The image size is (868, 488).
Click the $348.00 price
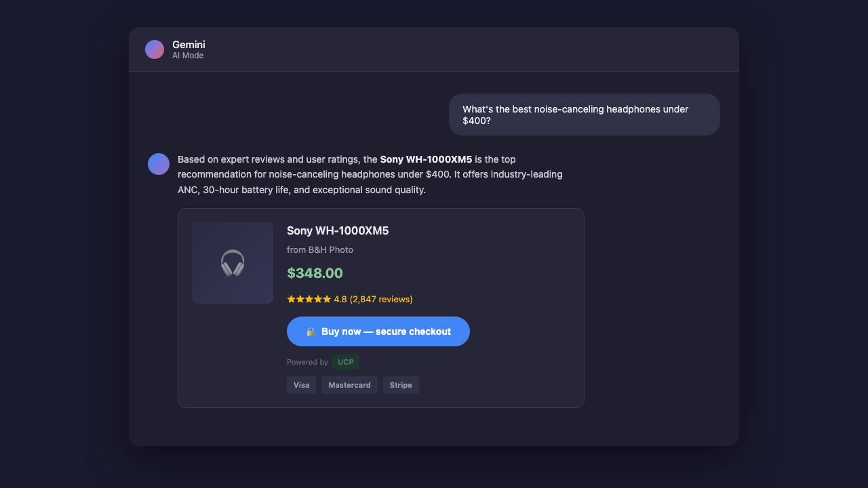tap(315, 272)
